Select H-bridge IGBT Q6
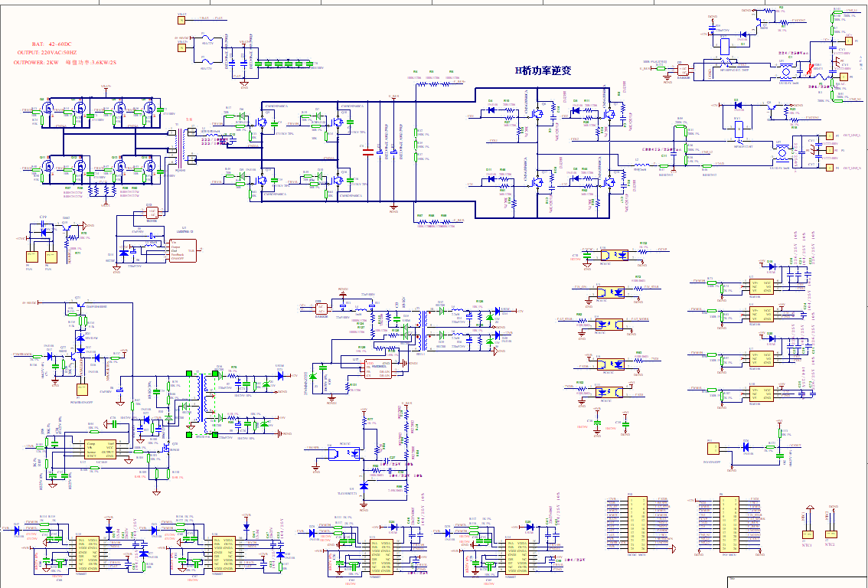This screenshot has width=868, height=588. (538, 113)
